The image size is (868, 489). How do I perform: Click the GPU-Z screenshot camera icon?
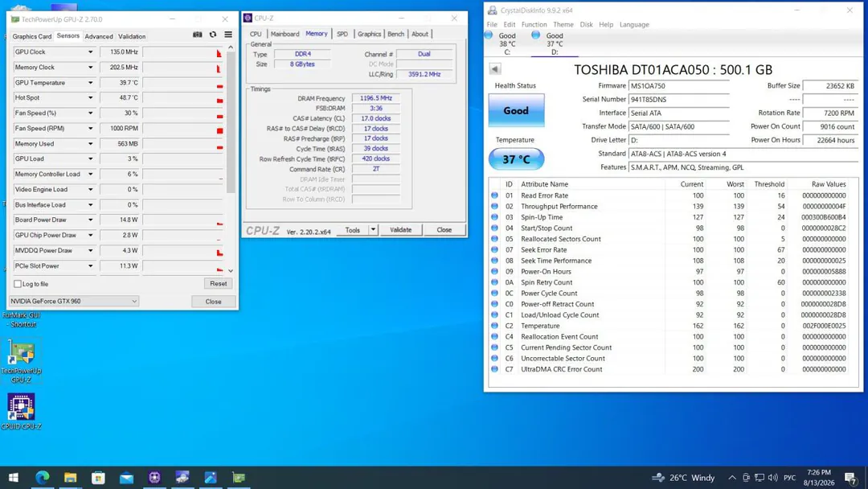click(x=197, y=35)
